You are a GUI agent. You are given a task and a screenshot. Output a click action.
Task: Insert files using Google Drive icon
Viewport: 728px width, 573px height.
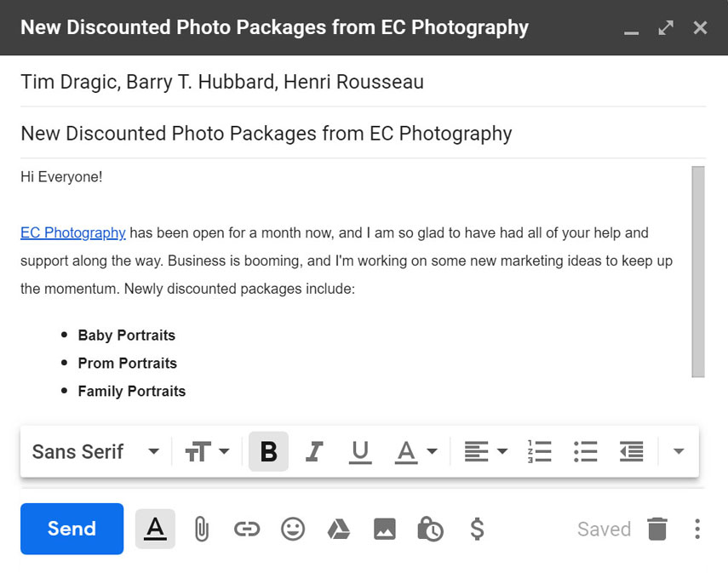(x=339, y=529)
